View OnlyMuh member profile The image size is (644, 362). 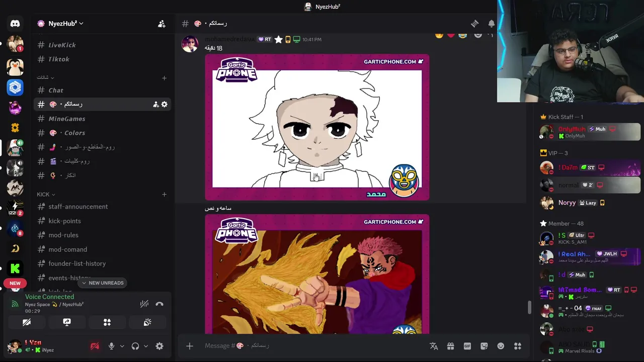point(590,132)
